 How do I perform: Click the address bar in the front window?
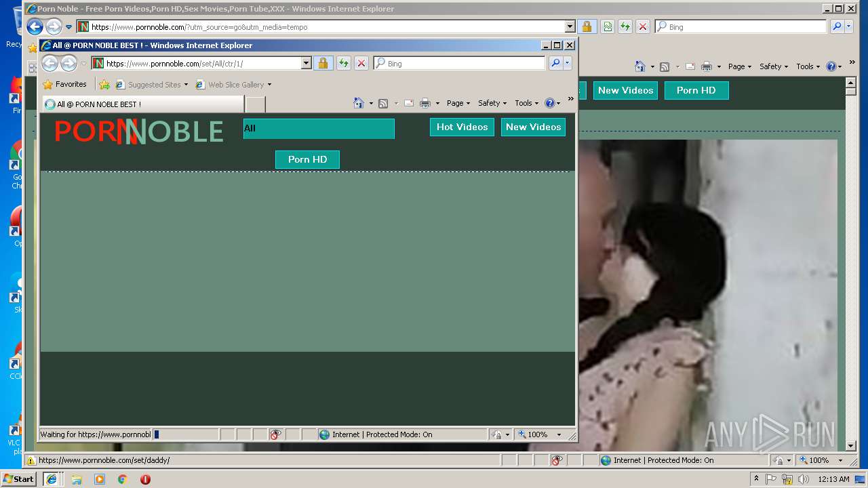(x=203, y=63)
